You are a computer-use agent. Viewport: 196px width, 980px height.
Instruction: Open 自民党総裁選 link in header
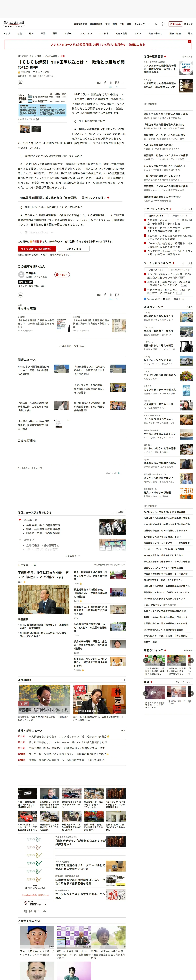pos(80,24)
